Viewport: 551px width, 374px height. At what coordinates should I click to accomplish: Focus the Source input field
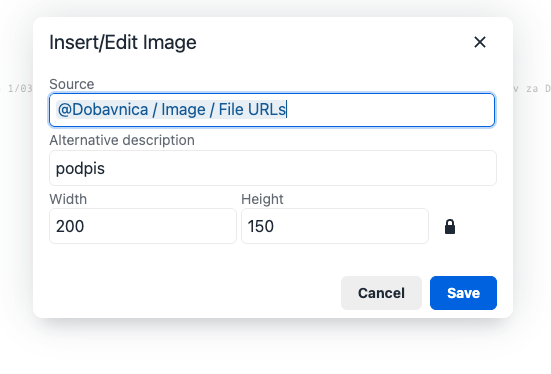tap(272, 110)
